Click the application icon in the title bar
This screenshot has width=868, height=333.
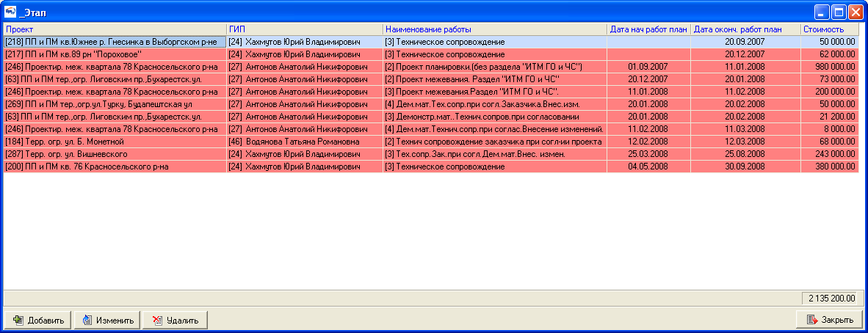pyautogui.click(x=10, y=11)
